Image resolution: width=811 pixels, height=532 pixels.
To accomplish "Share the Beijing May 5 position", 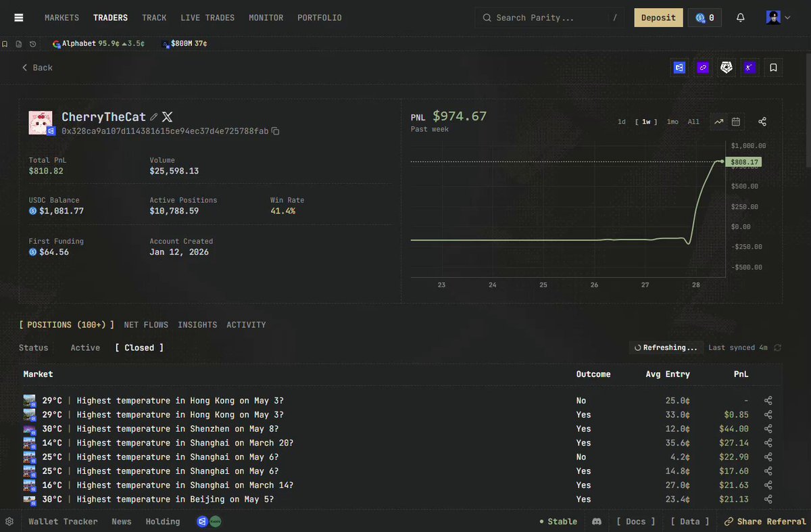I will point(768,499).
